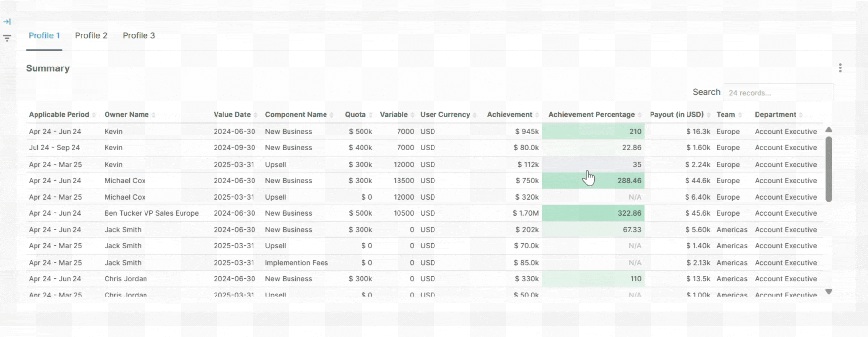
Task: Sort by Achievement Percentage column arrows
Action: click(640, 115)
